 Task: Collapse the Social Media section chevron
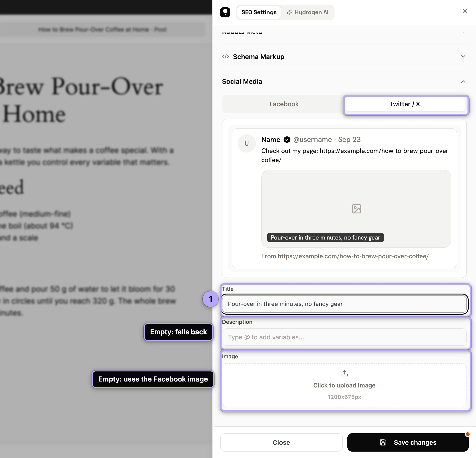(463, 82)
